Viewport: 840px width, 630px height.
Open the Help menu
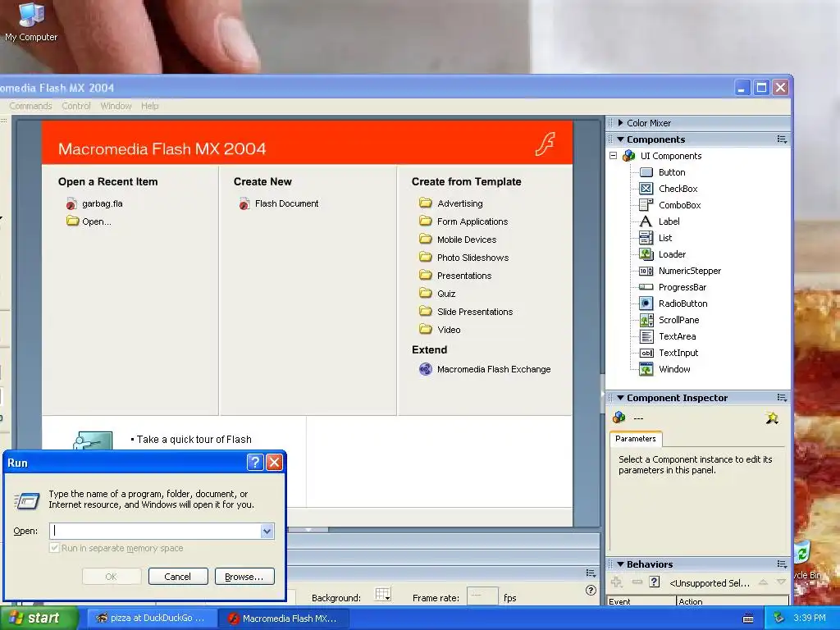click(150, 106)
